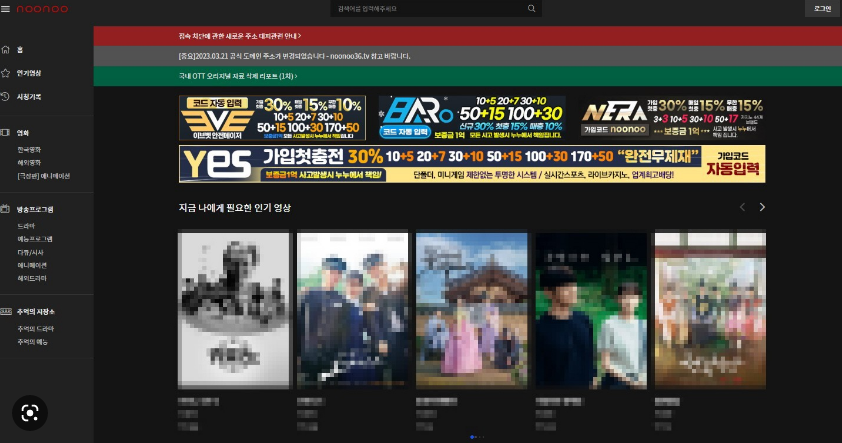
Task: Select 애니메이션 under 방송프로그램
Action: pos(32,265)
